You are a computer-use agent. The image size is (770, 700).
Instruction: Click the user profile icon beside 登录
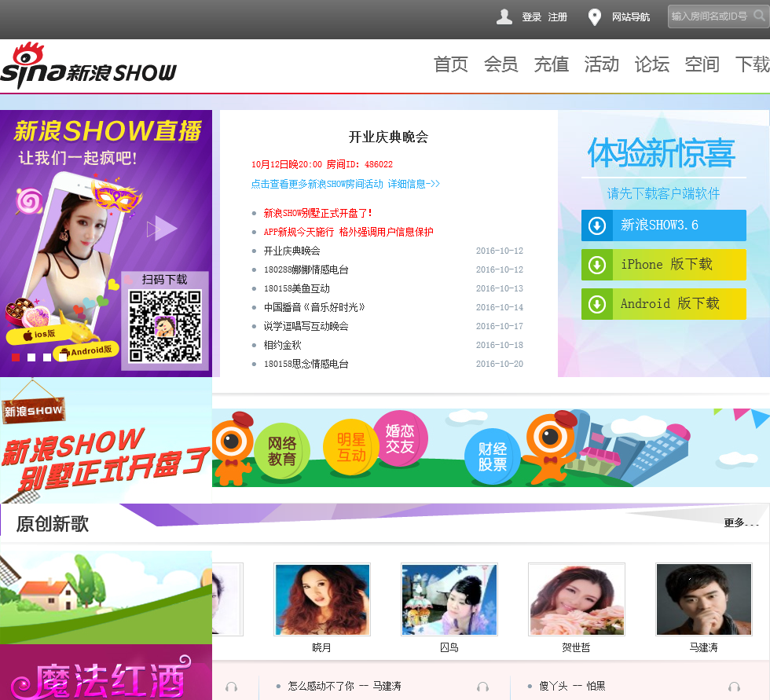point(504,16)
